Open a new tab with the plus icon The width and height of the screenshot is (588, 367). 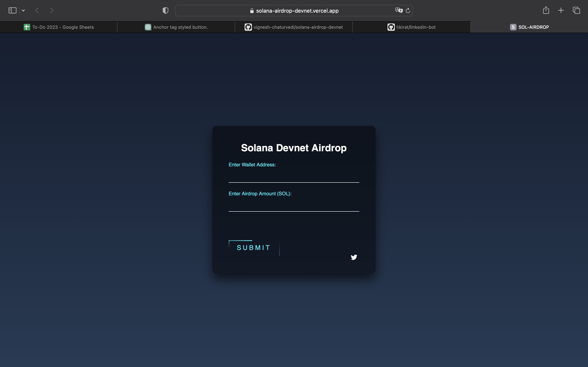(x=561, y=10)
